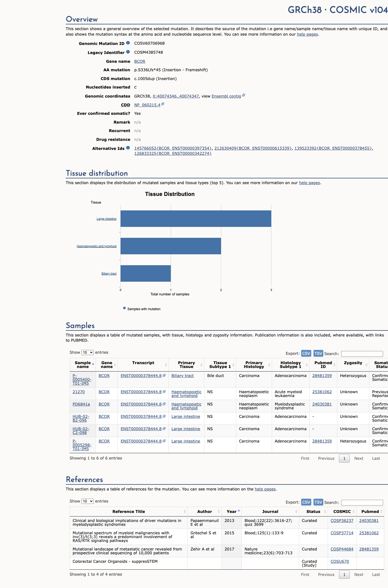Viewport: 388px width, 588px height.
Task: Click Biliary tract chart axis label
Action: [x=109, y=273]
